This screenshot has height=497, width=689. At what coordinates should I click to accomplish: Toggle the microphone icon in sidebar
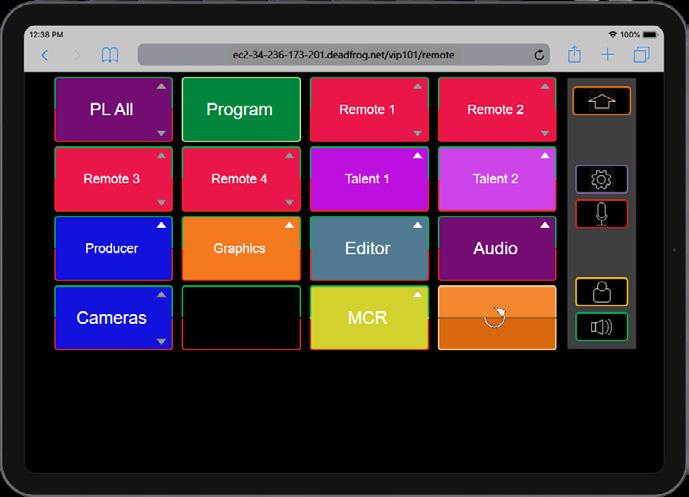pyautogui.click(x=602, y=214)
